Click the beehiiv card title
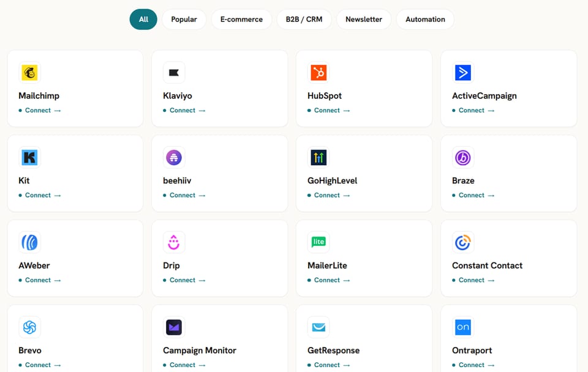The image size is (588, 372). (177, 180)
